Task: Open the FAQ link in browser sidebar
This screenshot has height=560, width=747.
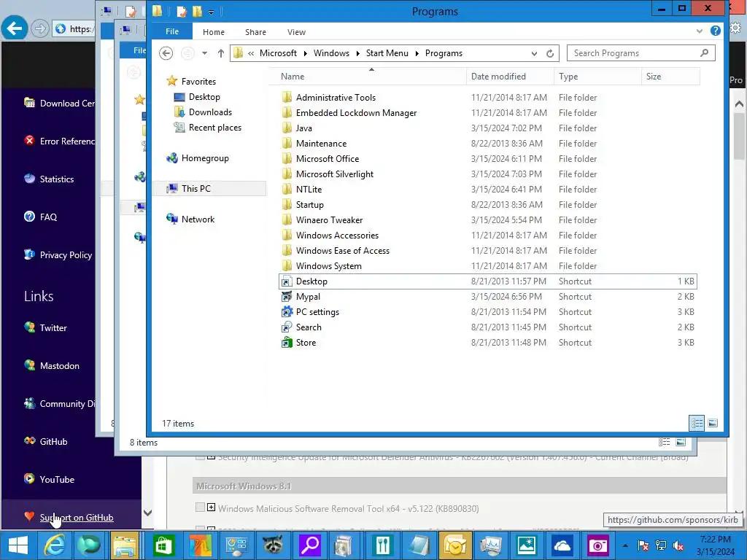Action: tap(48, 217)
